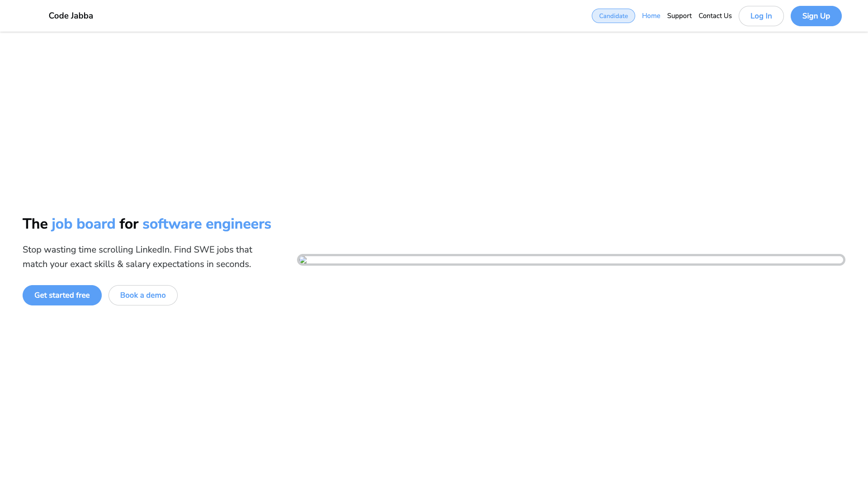This screenshot has width=868, height=488.
Task: Click the Book a demo button
Action: [143, 295]
